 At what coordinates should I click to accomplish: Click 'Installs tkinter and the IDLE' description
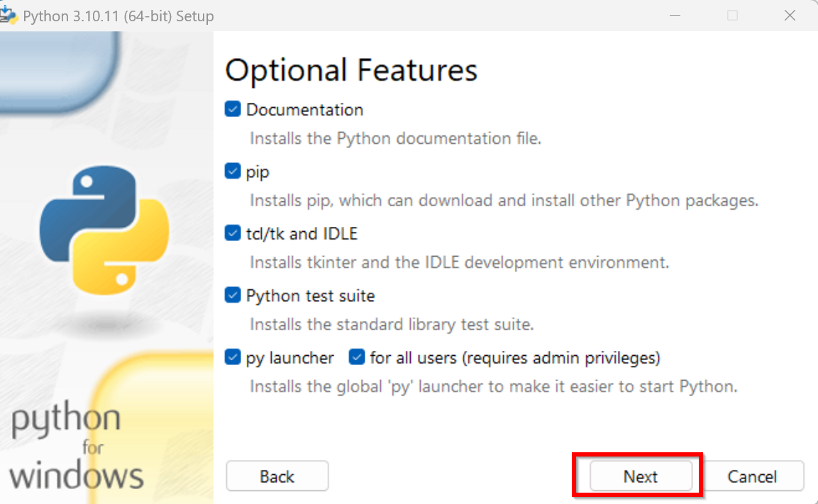click(x=459, y=262)
